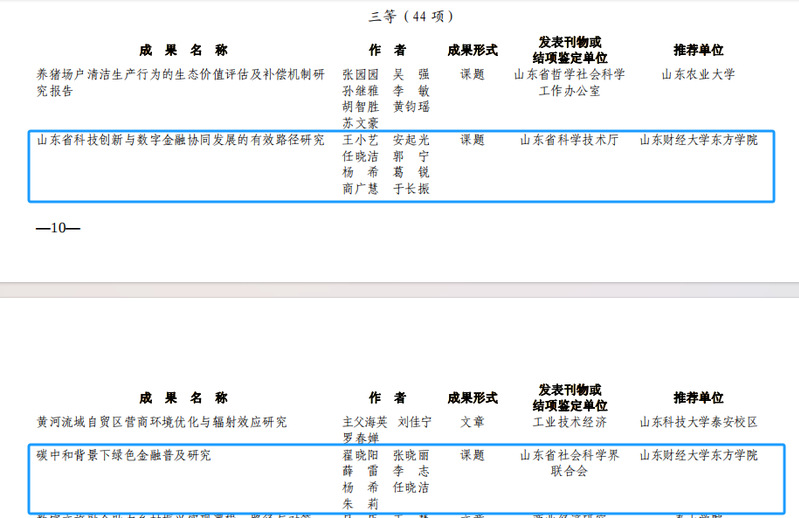Select the author name 苏文豪

[x=361, y=123]
